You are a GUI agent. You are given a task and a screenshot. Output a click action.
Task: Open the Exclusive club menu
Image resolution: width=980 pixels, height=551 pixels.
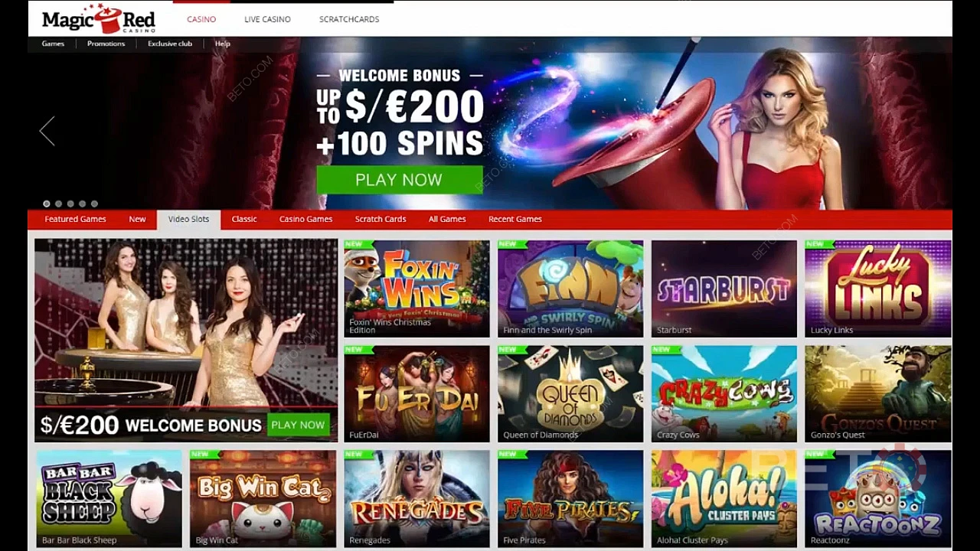coord(170,44)
